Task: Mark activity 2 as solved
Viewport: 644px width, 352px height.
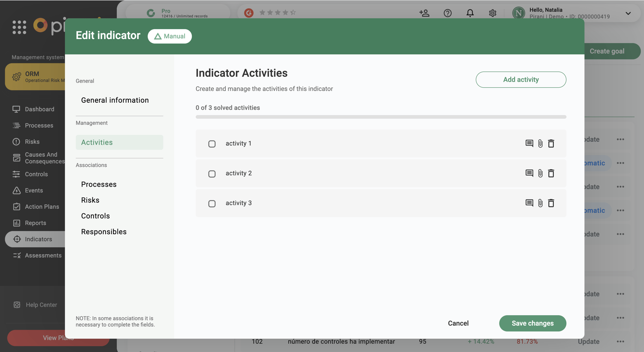Action: point(212,174)
